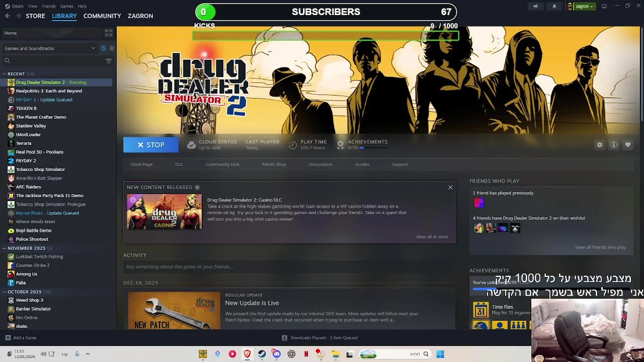Click the activity post input field

pyautogui.click(x=289, y=267)
